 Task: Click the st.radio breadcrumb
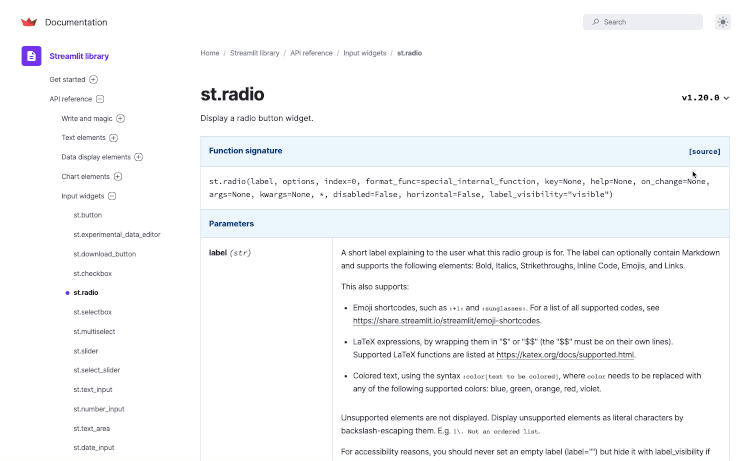tap(409, 53)
